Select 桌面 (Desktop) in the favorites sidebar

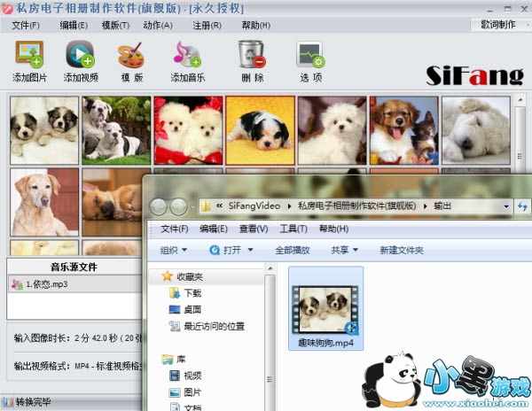(192, 309)
